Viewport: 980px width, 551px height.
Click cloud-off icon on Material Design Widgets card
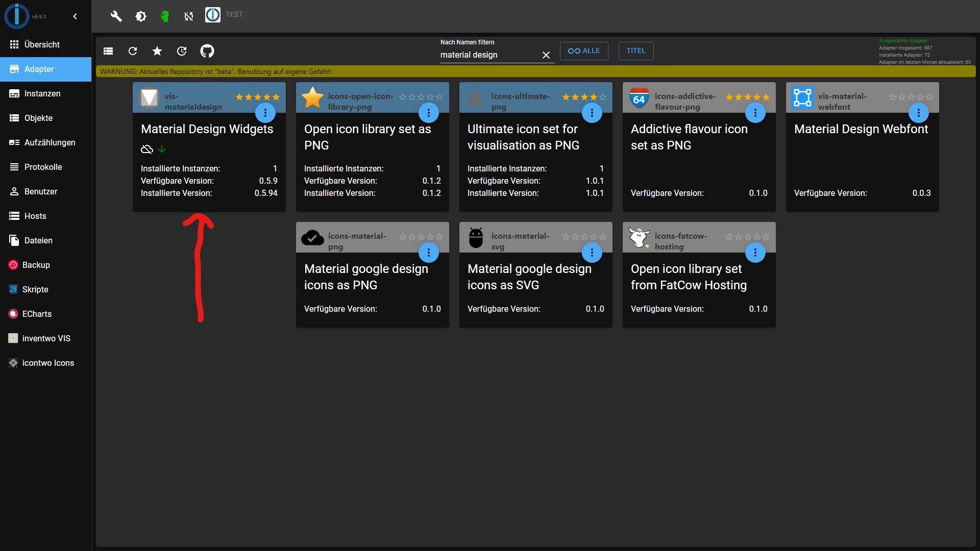pyautogui.click(x=147, y=149)
